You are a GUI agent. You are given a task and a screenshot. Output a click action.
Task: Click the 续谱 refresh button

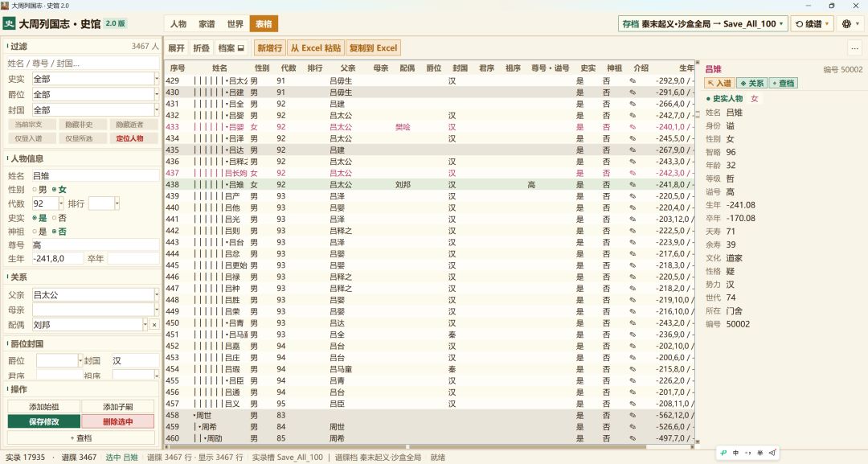[812, 24]
